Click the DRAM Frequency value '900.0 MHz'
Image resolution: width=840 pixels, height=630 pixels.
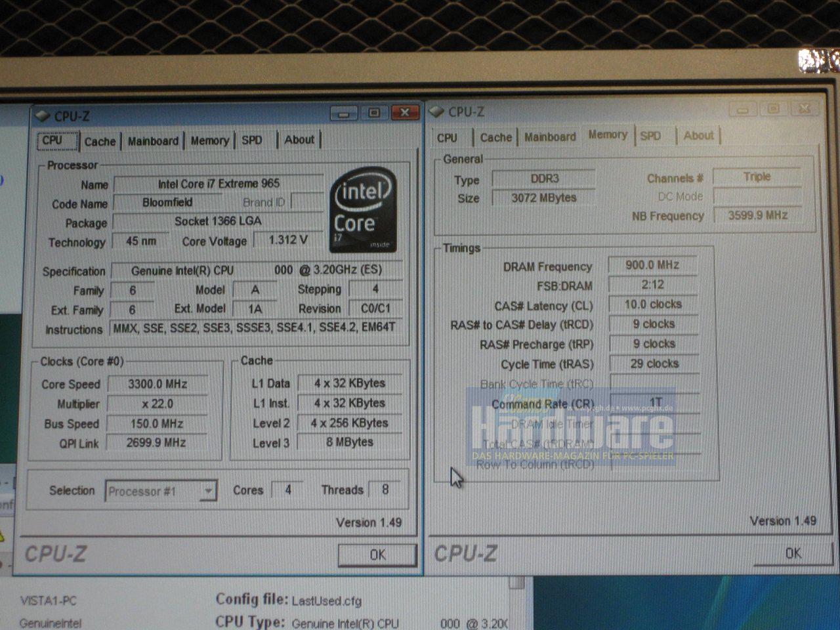652,265
